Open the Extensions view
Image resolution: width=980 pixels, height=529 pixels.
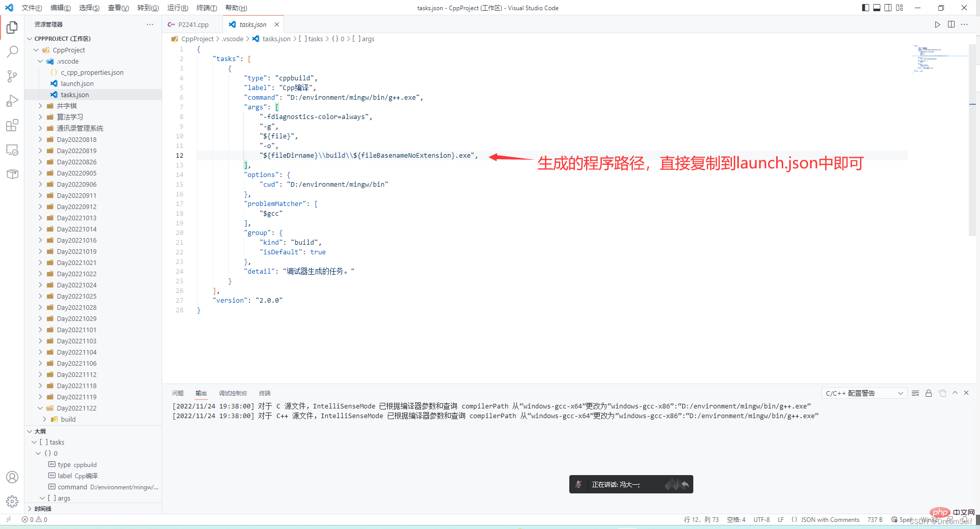click(x=12, y=125)
